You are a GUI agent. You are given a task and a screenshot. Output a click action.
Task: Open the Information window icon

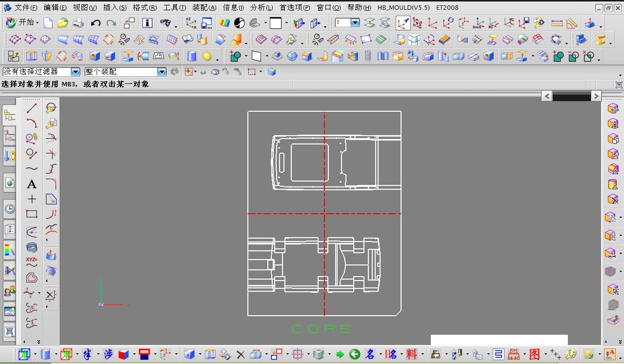click(147, 23)
